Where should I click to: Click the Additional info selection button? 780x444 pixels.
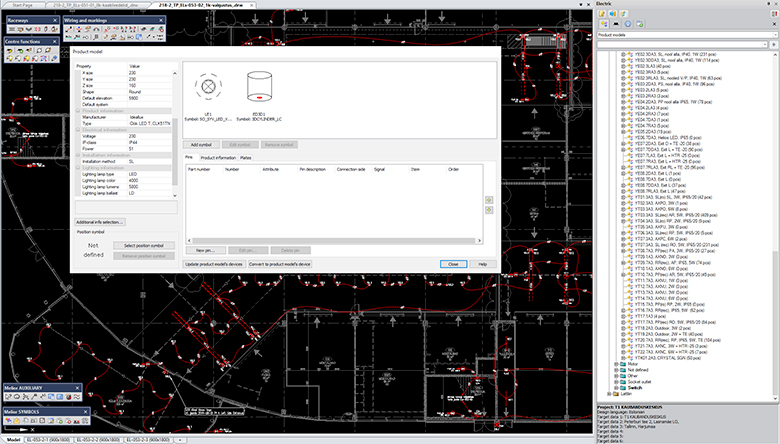pos(100,221)
